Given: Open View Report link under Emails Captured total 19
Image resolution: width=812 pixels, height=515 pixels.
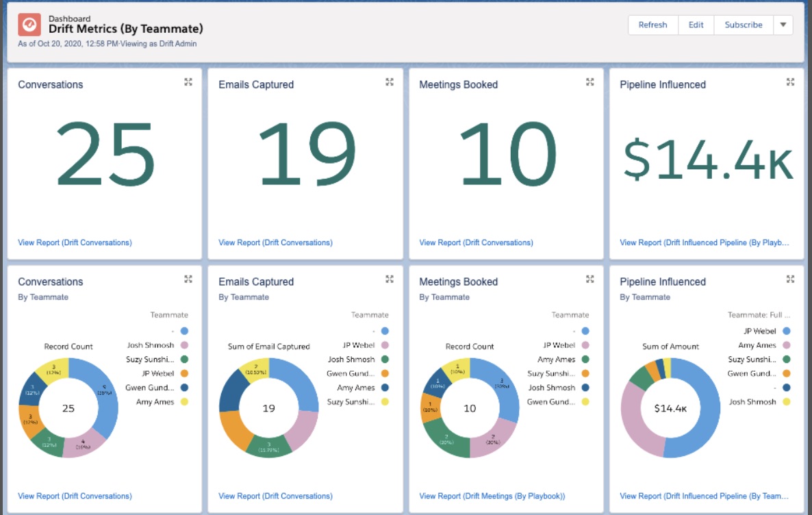Looking at the screenshot, I should tap(275, 242).
